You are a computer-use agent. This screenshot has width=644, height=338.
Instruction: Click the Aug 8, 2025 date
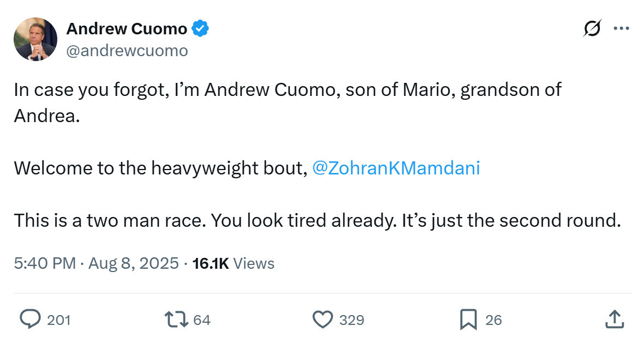(133, 263)
